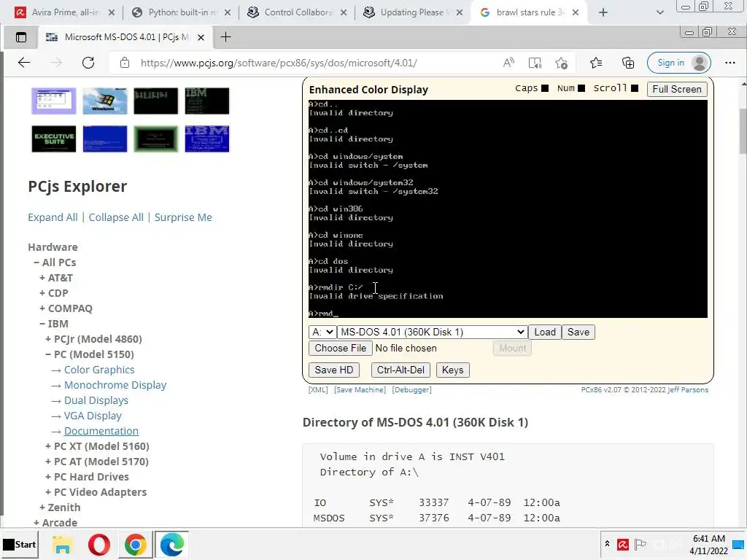747x560 pixels.
Task: Launch Opera from the taskbar
Action: (x=99, y=544)
